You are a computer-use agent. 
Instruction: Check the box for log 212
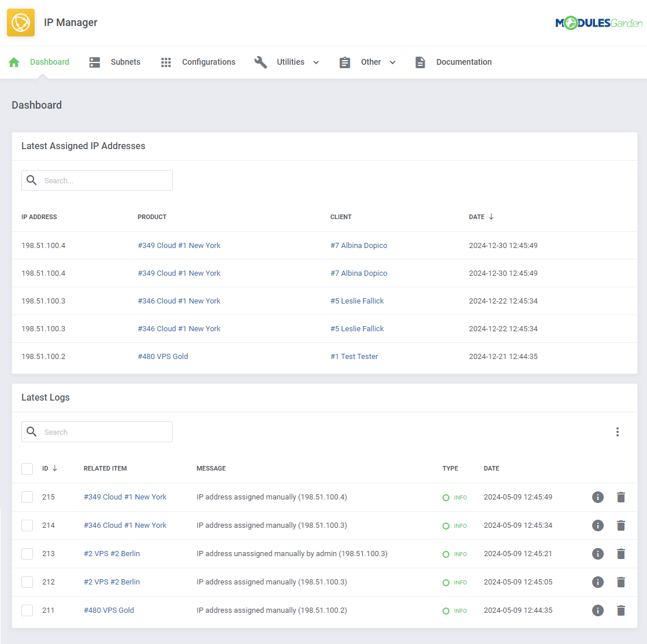click(x=27, y=582)
